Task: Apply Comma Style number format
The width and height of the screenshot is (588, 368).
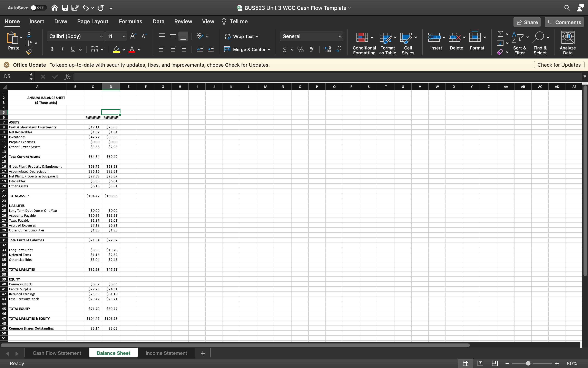Action: (311, 50)
